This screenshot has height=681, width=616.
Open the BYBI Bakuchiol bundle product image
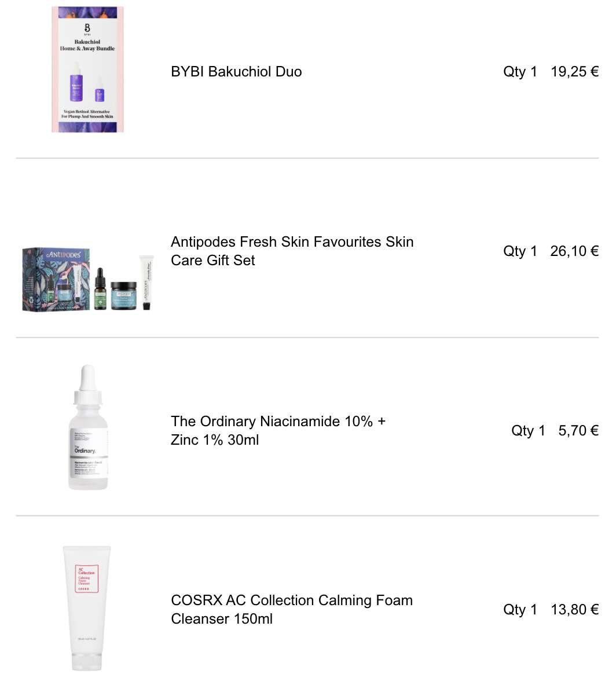(x=87, y=69)
